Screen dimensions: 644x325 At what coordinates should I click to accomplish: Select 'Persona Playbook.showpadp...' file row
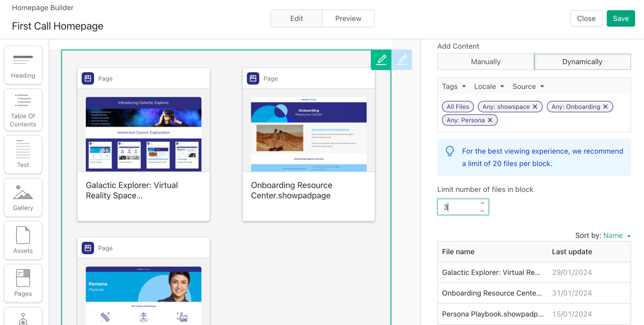coord(534,314)
